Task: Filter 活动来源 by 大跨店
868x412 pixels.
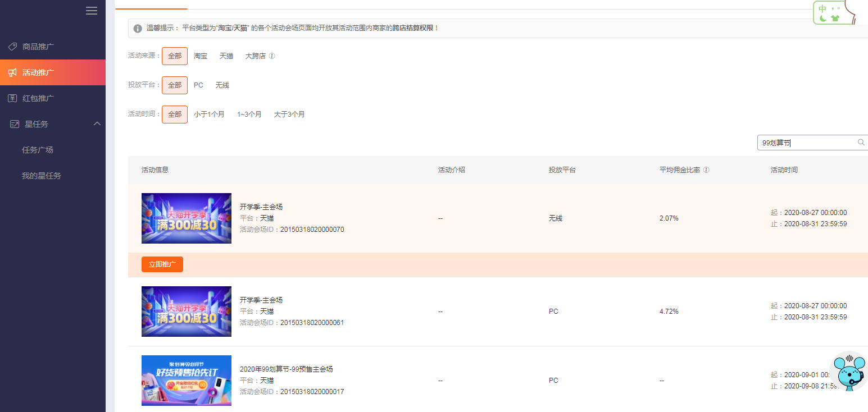Action: pyautogui.click(x=256, y=56)
